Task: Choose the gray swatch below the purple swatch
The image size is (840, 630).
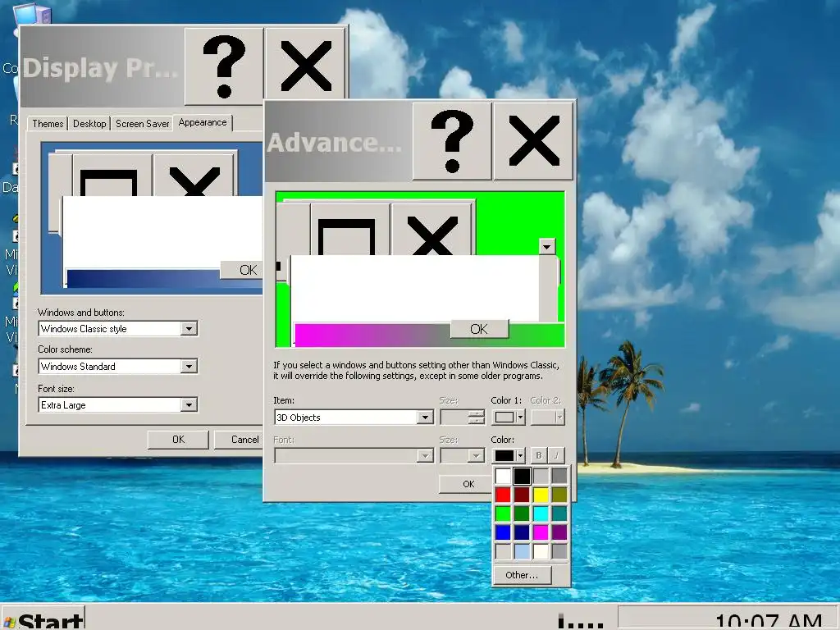Action: pos(559,550)
